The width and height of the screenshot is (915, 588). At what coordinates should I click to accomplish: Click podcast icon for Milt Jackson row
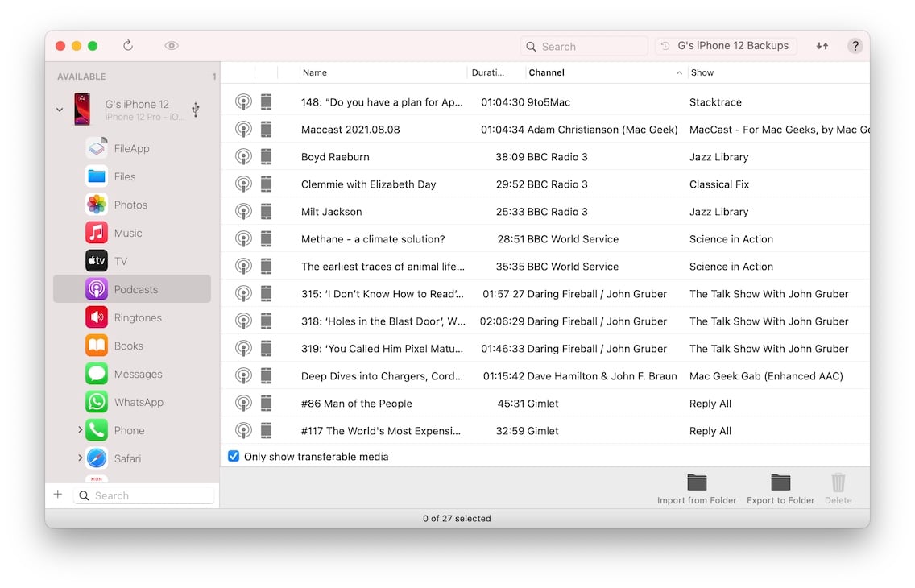[x=243, y=212]
